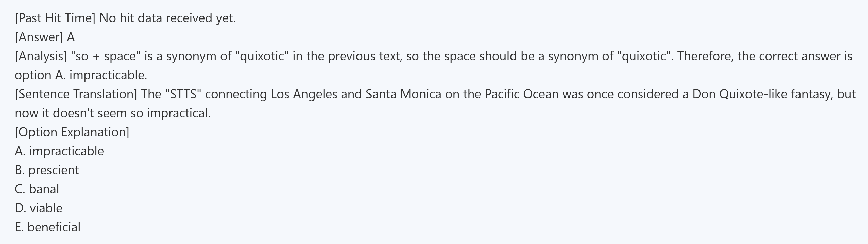This screenshot has width=868, height=244.
Task: Click the [Option Explanation] label
Action: tap(72, 132)
